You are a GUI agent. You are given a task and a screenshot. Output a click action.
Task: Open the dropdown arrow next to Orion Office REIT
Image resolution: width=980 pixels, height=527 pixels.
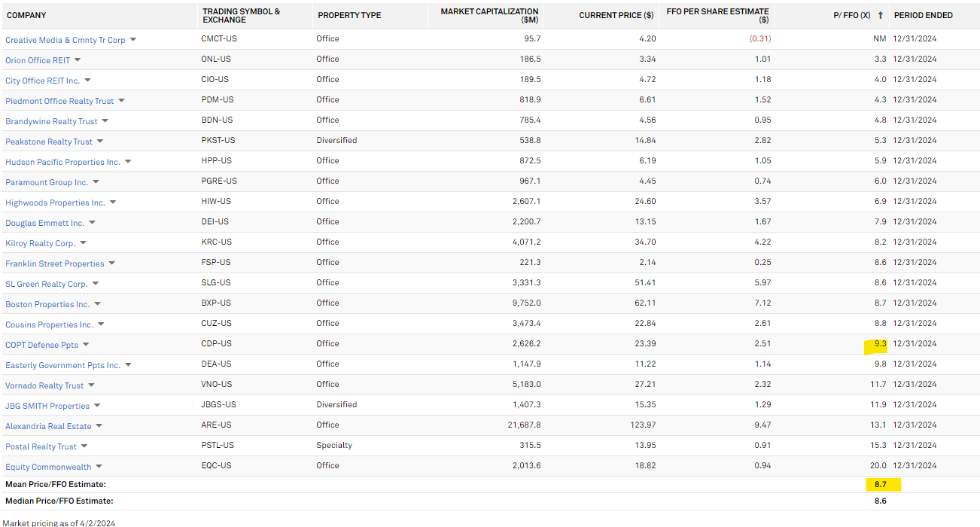[78, 59]
